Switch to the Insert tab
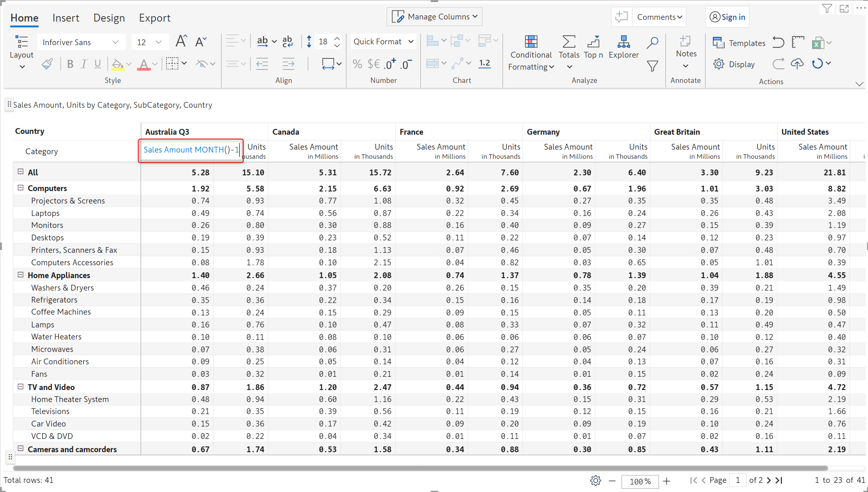Screen dimensions: 868x492 coord(66,18)
